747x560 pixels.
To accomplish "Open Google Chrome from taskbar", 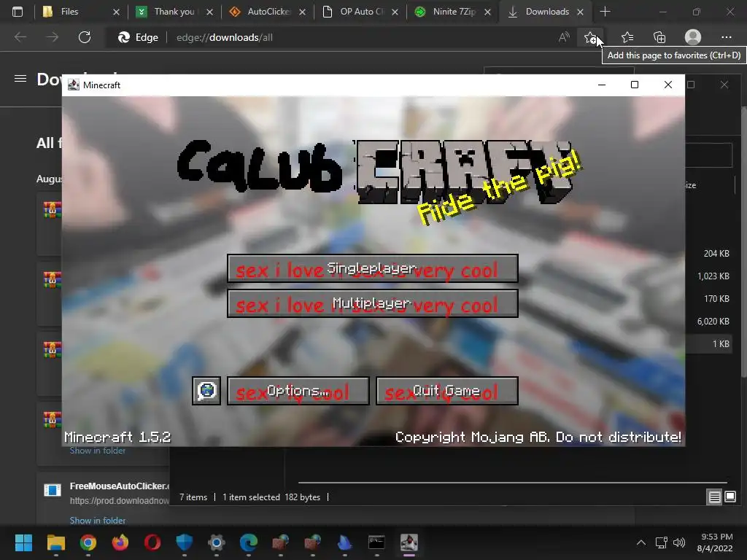I will (88, 542).
